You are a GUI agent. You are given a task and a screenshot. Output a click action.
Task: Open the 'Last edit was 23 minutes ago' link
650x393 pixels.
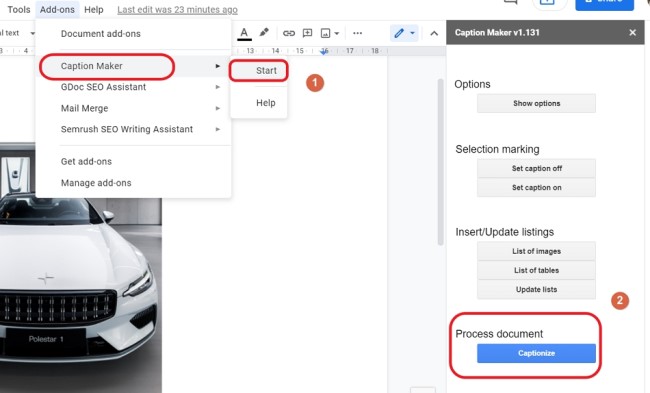pyautogui.click(x=177, y=9)
